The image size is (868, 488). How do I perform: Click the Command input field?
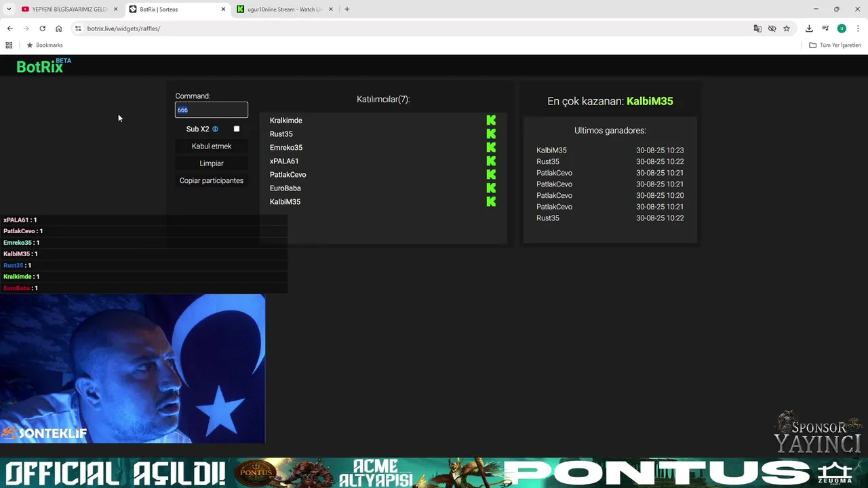(x=212, y=110)
